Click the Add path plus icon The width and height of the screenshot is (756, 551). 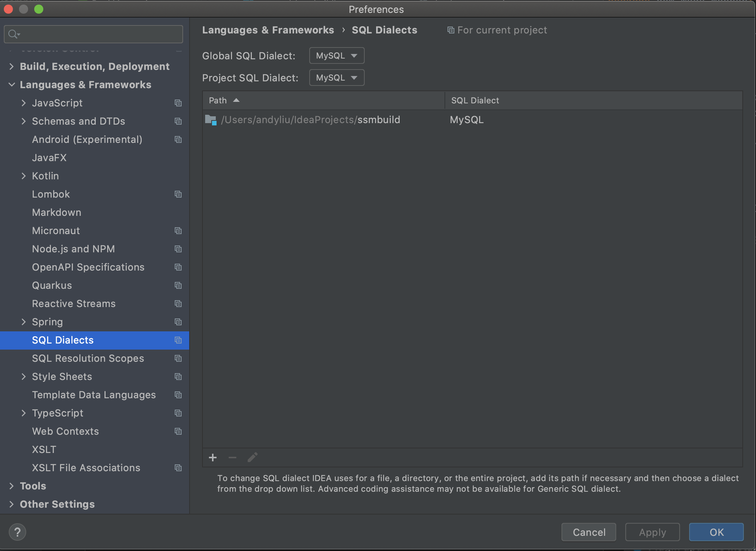point(213,458)
